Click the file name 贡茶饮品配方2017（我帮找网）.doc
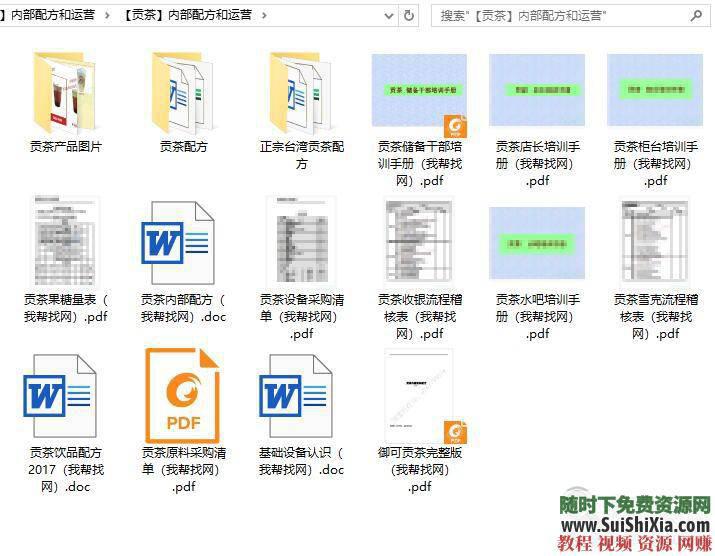 click(66, 469)
